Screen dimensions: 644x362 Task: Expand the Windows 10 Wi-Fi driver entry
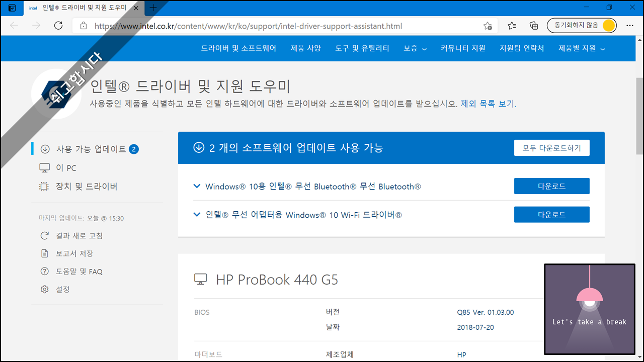tap(197, 214)
